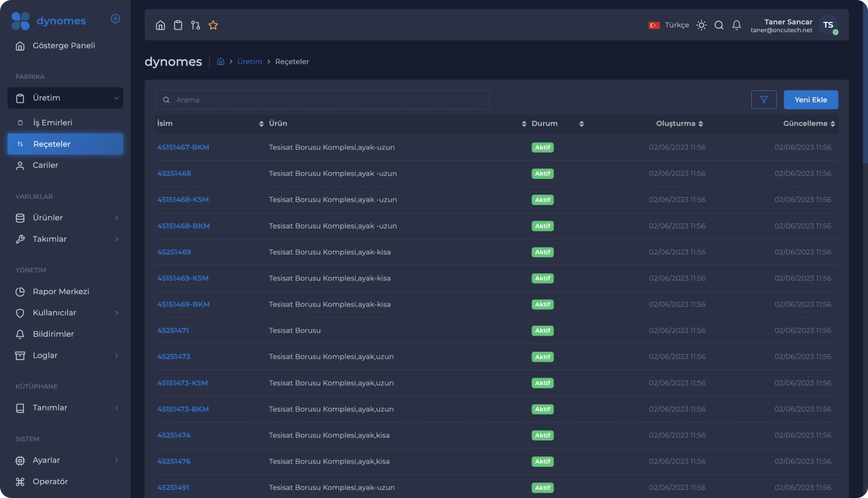Open recipe 45151468-KSM
The width and height of the screenshot is (868, 498).
(x=183, y=200)
